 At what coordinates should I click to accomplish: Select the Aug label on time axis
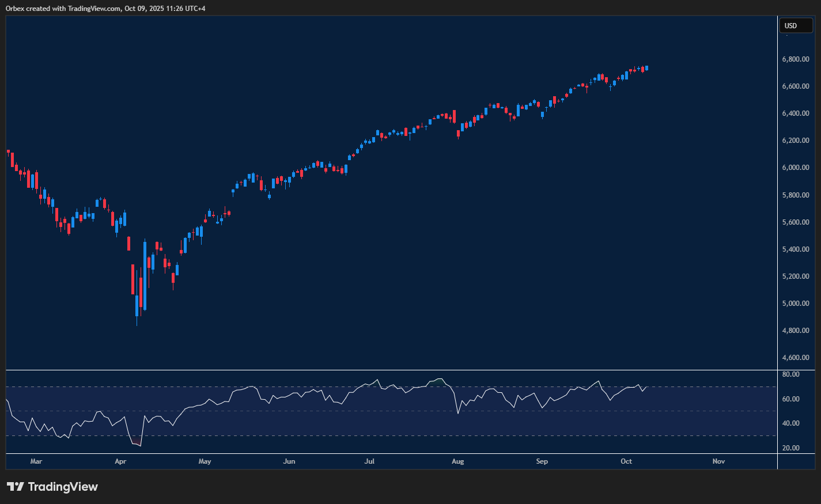click(x=457, y=461)
